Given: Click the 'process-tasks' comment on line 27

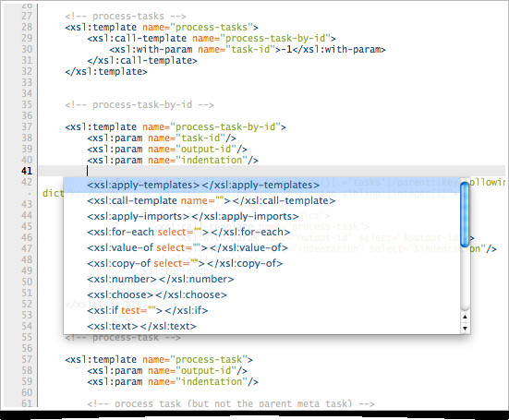Looking at the screenshot, I should pos(126,17).
